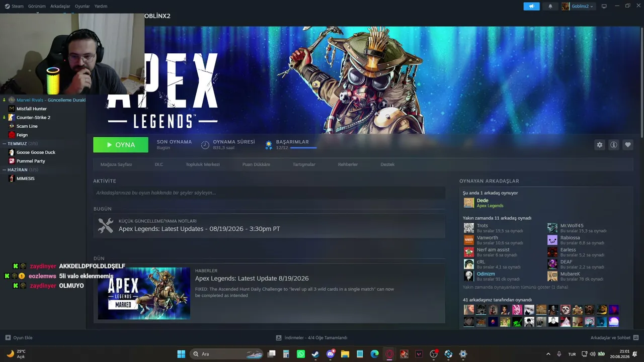Viewport: 644px width, 362px height.
Task: Open Mr.Wolf45's friend avatar
Action: tap(552, 228)
